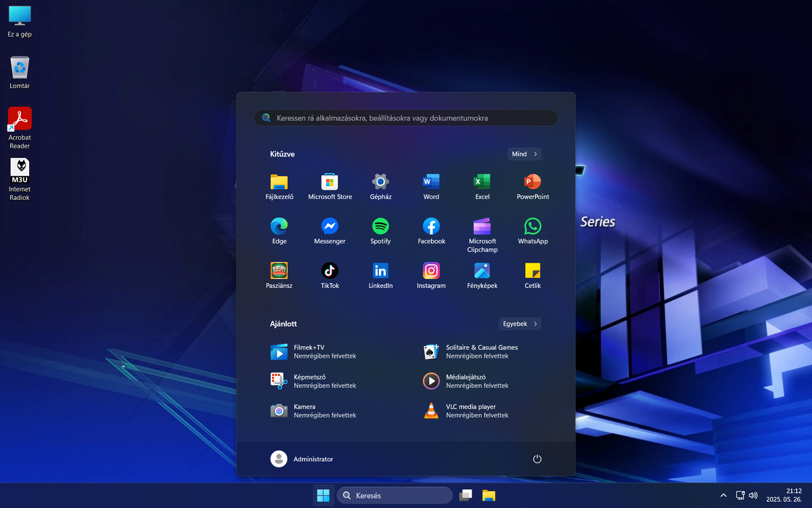Click the Start menu search field
This screenshot has width=812, height=508.
(x=406, y=118)
